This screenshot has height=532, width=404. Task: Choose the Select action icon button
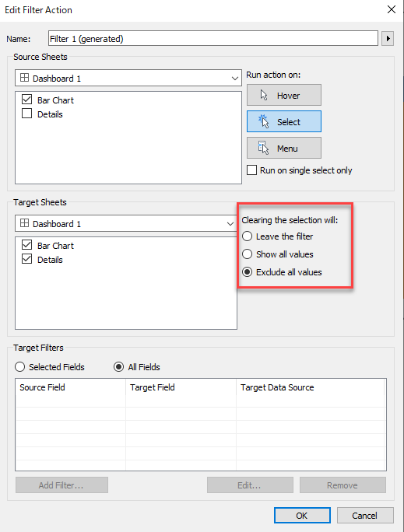coord(284,121)
